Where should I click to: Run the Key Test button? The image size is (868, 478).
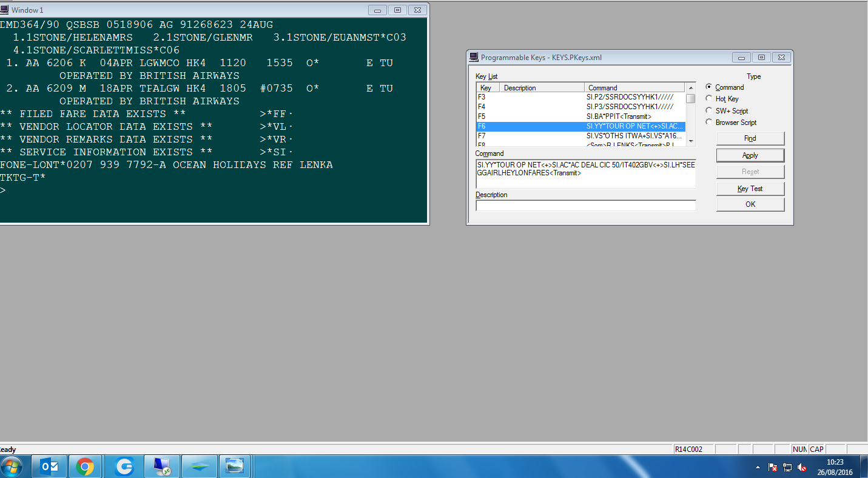[750, 189]
